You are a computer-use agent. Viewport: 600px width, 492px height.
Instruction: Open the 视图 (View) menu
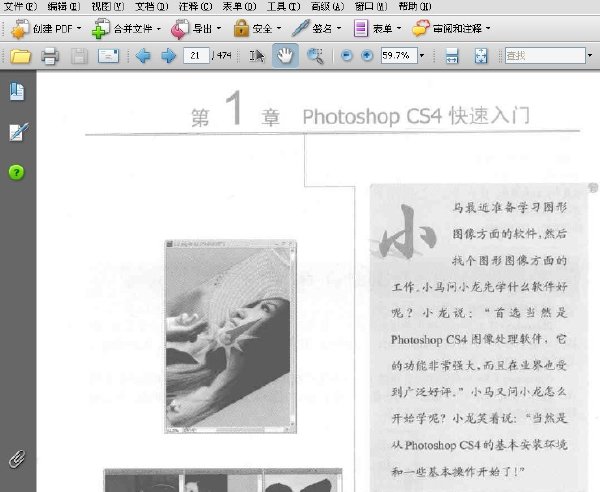coord(108,6)
